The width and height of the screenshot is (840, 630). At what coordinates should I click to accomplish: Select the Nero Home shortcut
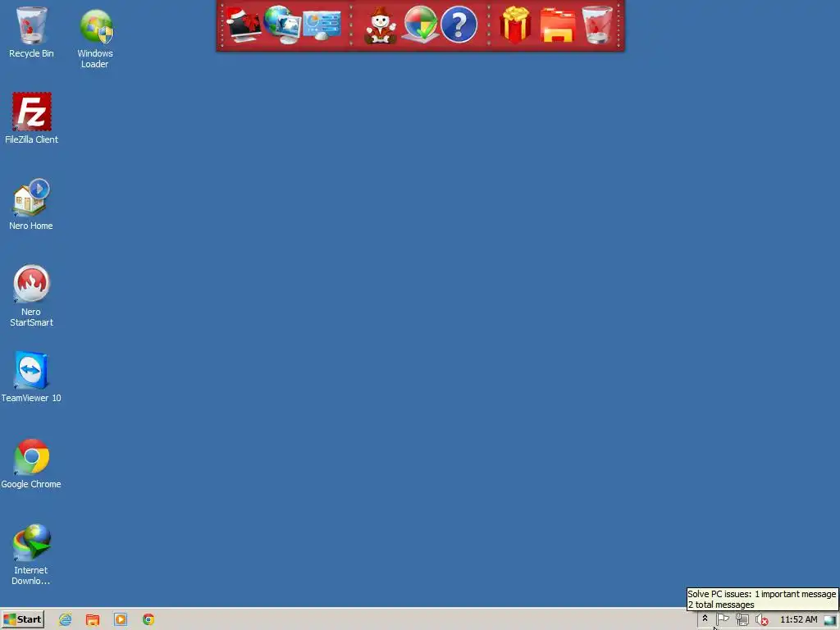pos(31,204)
